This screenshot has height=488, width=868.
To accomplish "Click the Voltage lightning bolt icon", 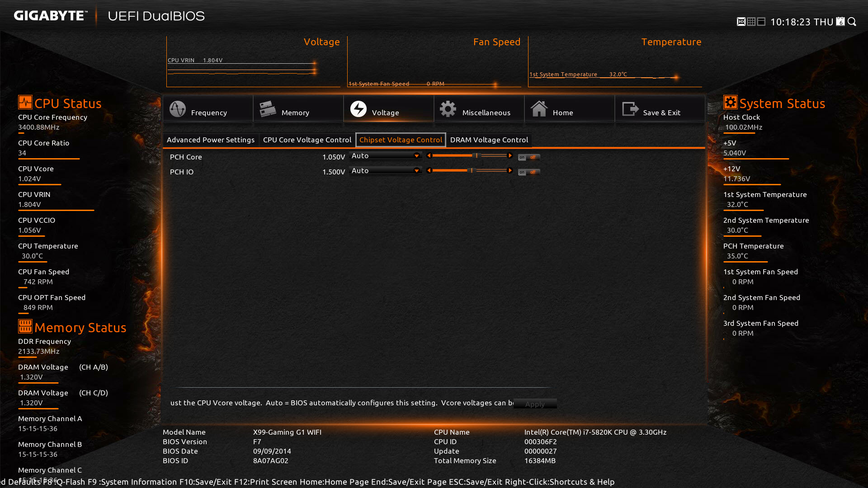I will point(359,109).
